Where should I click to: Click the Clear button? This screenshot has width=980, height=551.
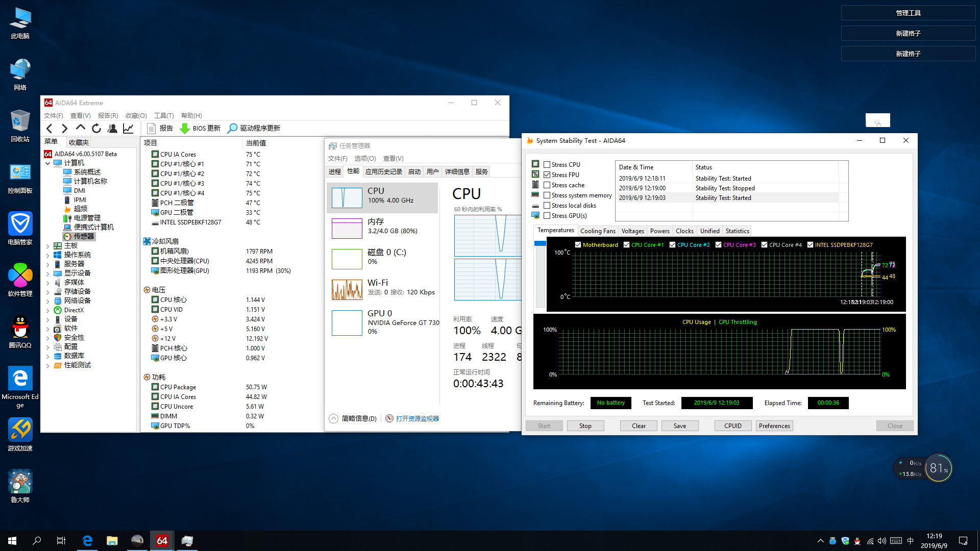coord(639,426)
